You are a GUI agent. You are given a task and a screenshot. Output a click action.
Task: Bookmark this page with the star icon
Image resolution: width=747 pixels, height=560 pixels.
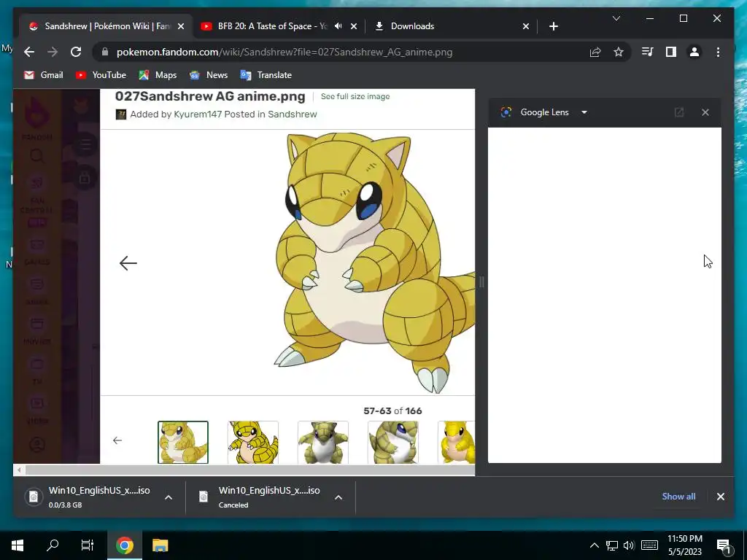pos(619,52)
